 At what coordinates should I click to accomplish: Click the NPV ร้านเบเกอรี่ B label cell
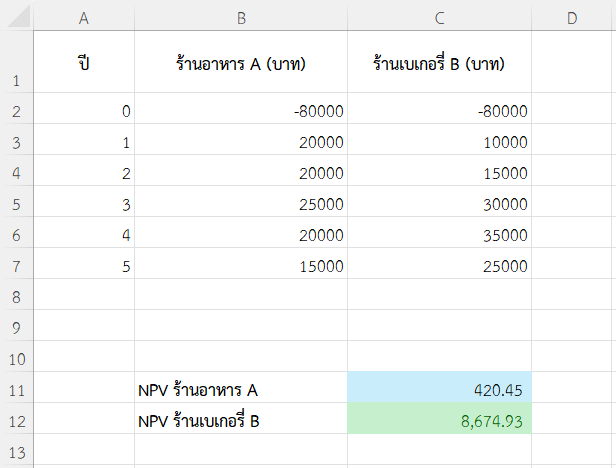click(x=241, y=418)
